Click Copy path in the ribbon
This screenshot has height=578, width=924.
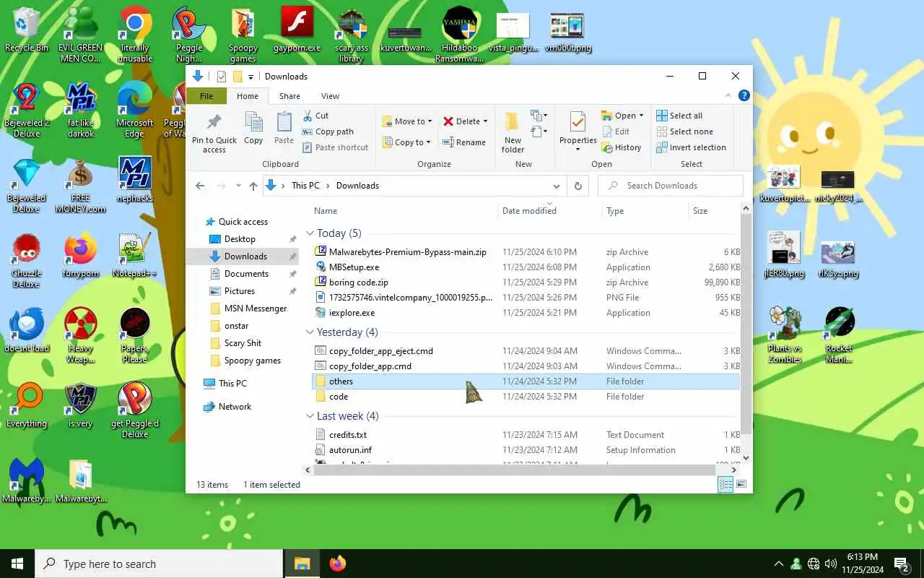[x=328, y=131]
